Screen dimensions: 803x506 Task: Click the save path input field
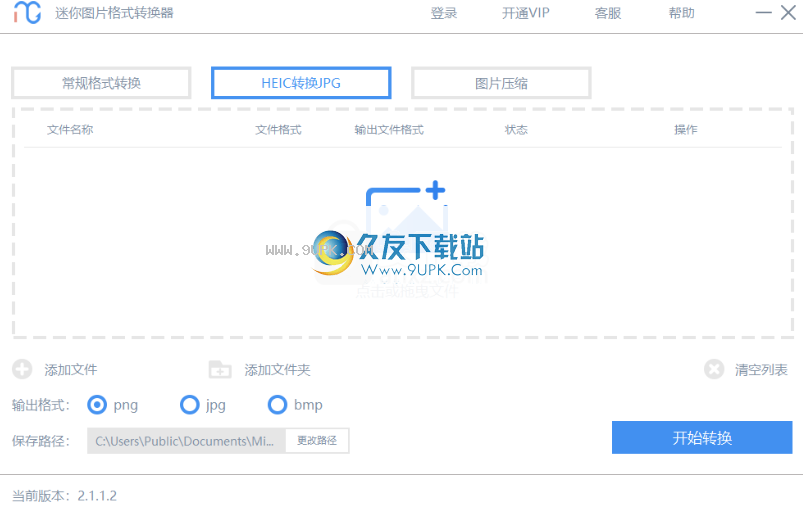click(x=186, y=440)
